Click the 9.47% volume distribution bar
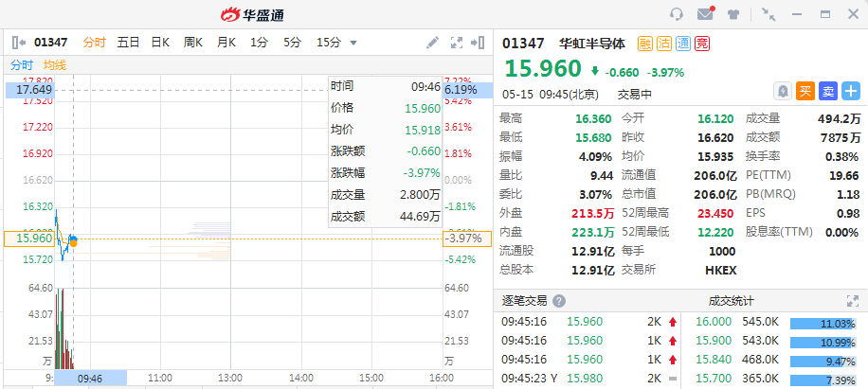Viewport: 868px width, 389px height. click(823, 362)
